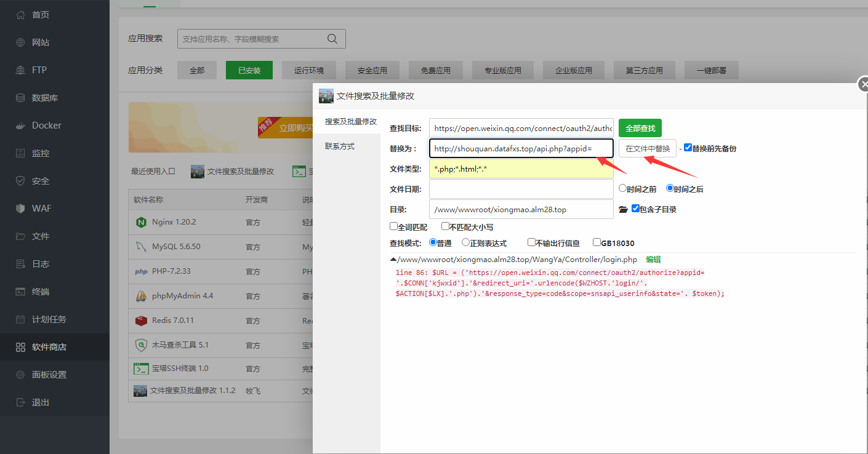Click the search magnifier icon

pos(332,39)
